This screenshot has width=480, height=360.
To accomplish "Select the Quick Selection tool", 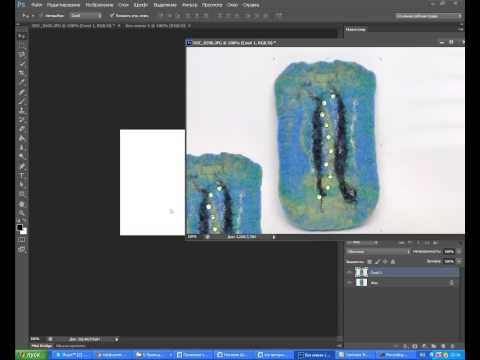I will coord(22,64).
